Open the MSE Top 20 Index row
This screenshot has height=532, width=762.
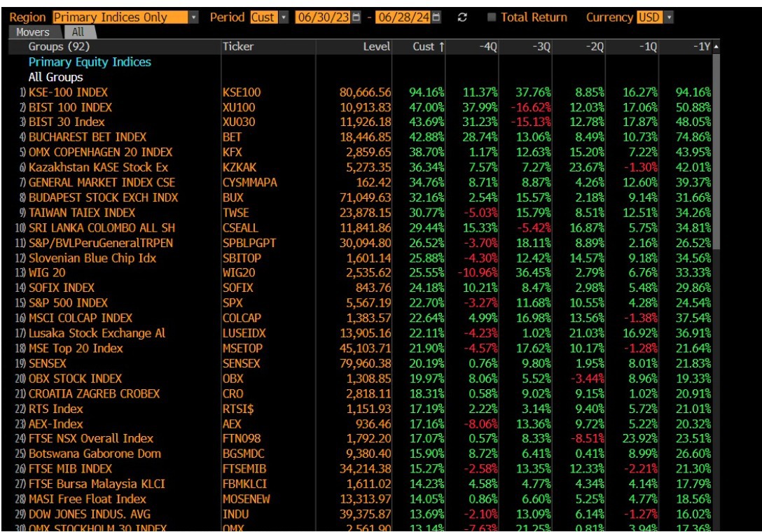pos(360,349)
